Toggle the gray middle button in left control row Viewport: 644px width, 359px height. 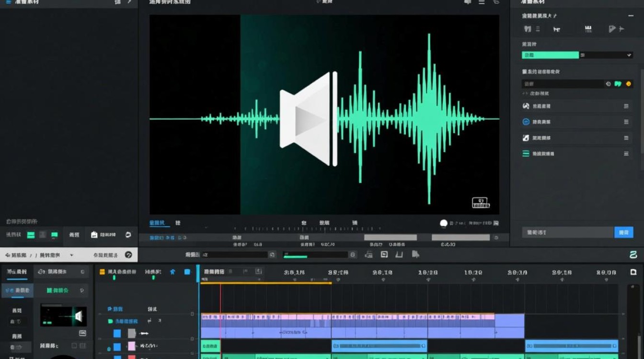point(42,235)
